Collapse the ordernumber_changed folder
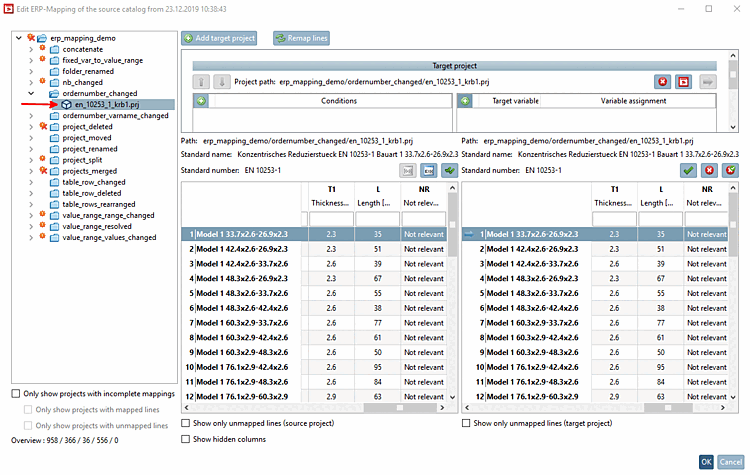 [x=30, y=93]
